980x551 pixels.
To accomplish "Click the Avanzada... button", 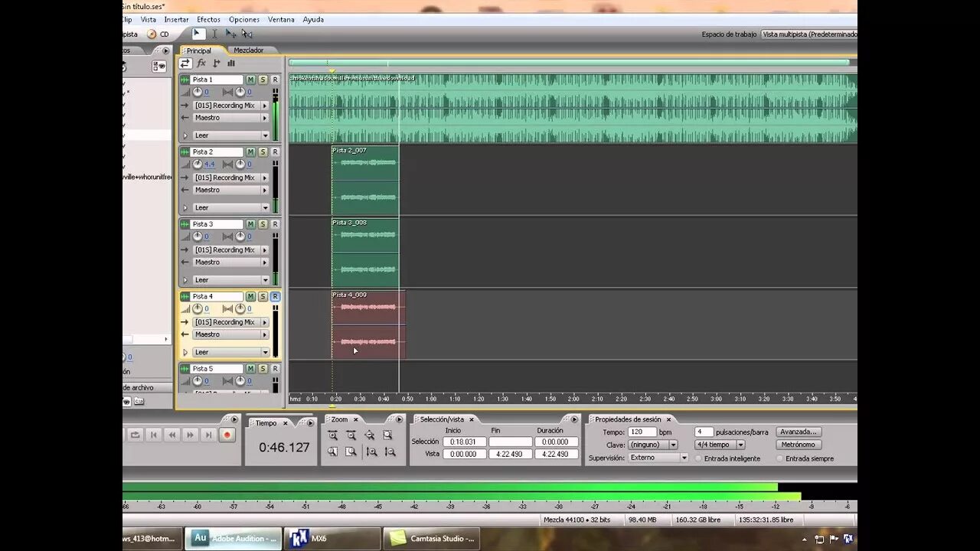I will point(799,432).
